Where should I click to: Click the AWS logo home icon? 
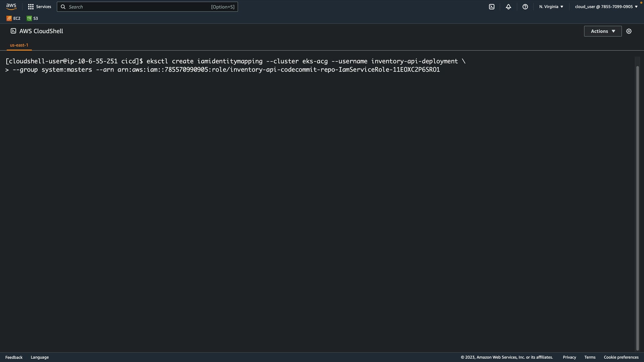coord(11,7)
